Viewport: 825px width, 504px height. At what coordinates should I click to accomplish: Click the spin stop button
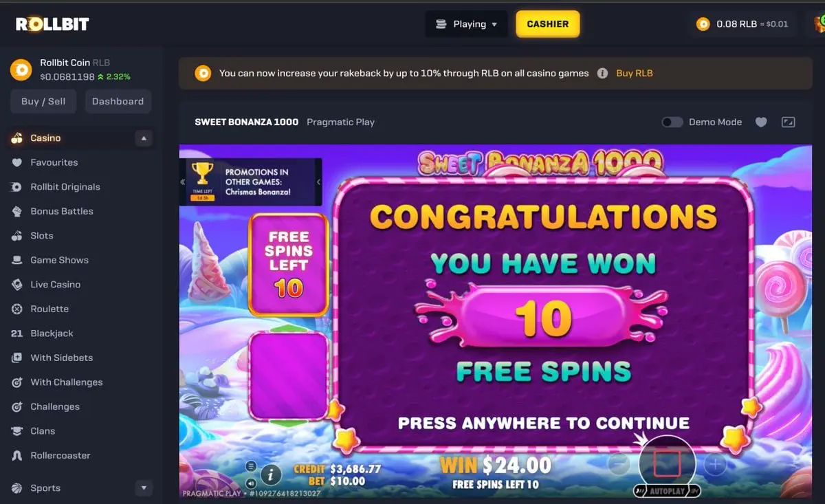tap(667, 464)
